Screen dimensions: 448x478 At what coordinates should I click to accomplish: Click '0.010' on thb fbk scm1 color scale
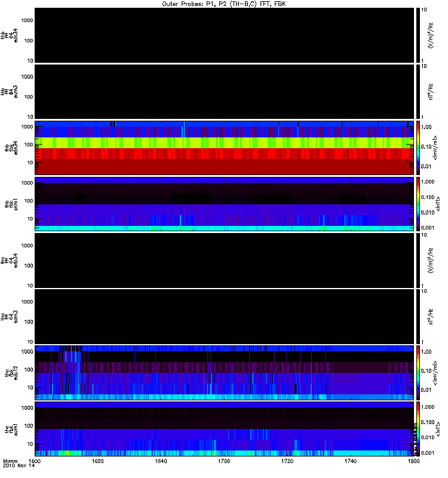tap(428, 213)
